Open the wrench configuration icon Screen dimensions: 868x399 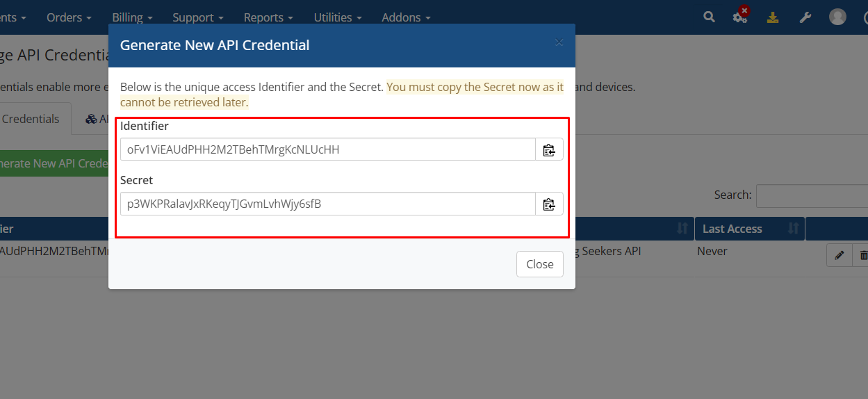click(x=805, y=17)
